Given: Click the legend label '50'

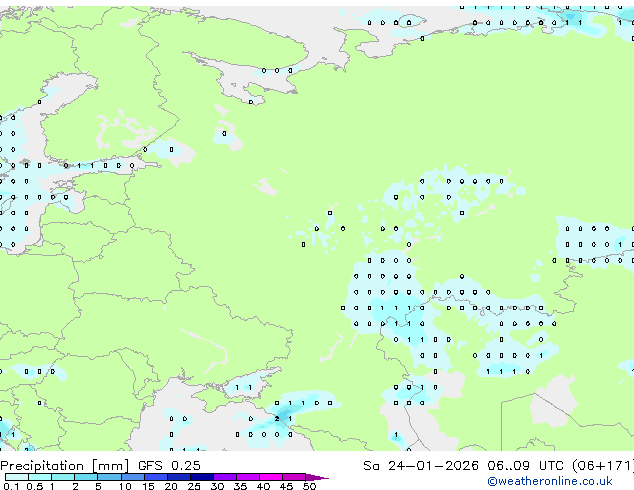Looking at the screenshot, I should [x=310, y=486].
